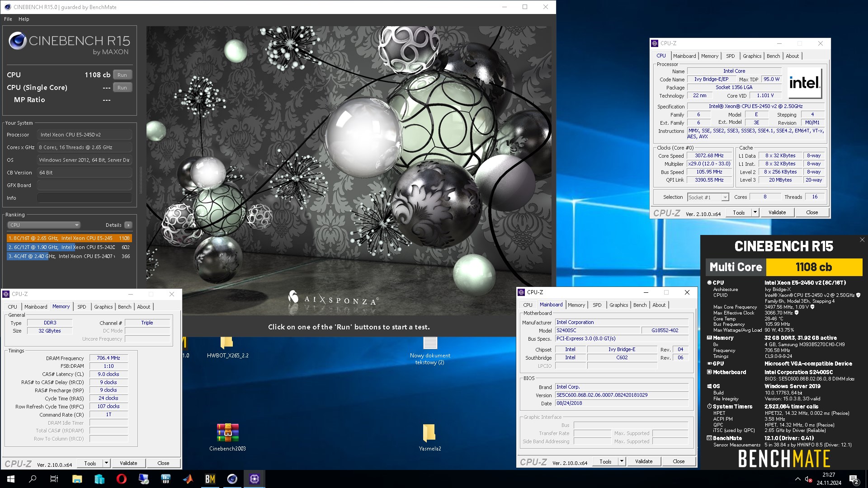
Task: Open the HWiNFO-style bars icon in taskbar
Action: 165,479
